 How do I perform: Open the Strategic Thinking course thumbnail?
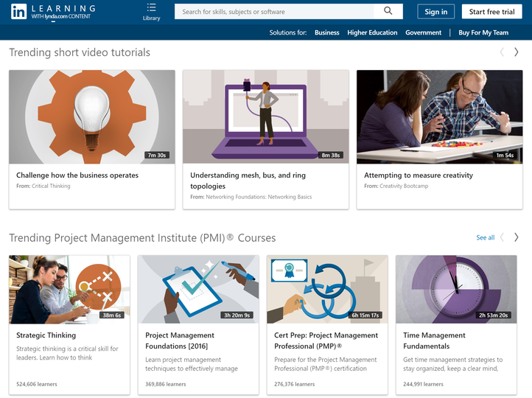[69, 290]
